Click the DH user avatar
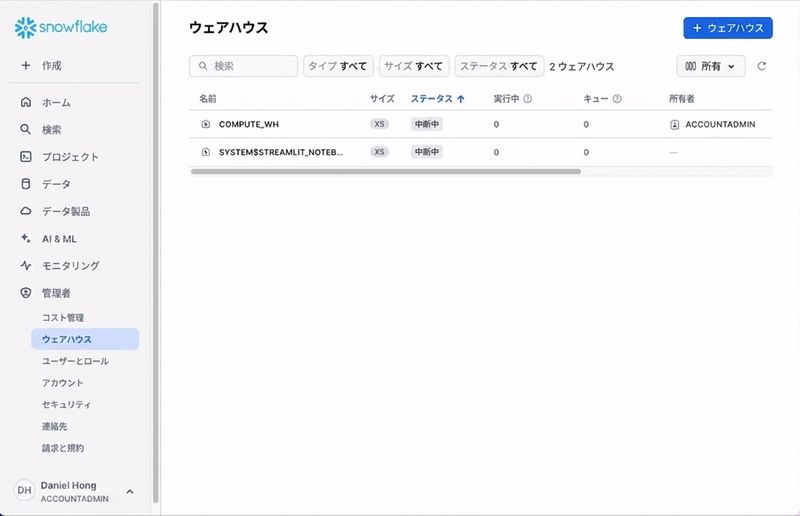Image resolution: width=800 pixels, height=516 pixels. tap(24, 490)
